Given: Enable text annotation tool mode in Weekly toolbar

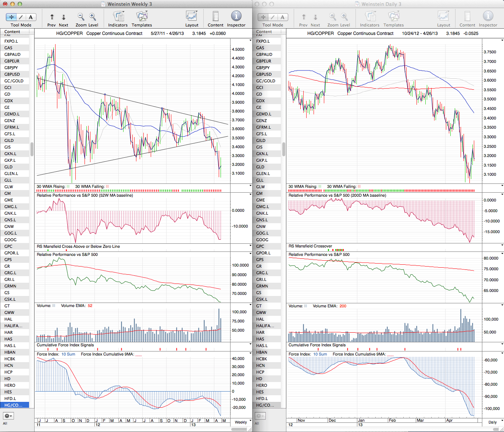Looking at the screenshot, I should point(31,17).
